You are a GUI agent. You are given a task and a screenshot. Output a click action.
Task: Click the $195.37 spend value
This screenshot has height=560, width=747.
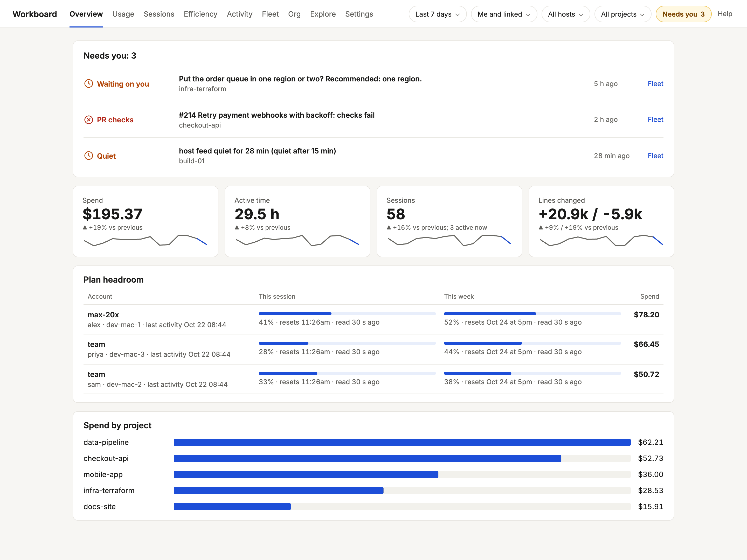click(x=113, y=214)
